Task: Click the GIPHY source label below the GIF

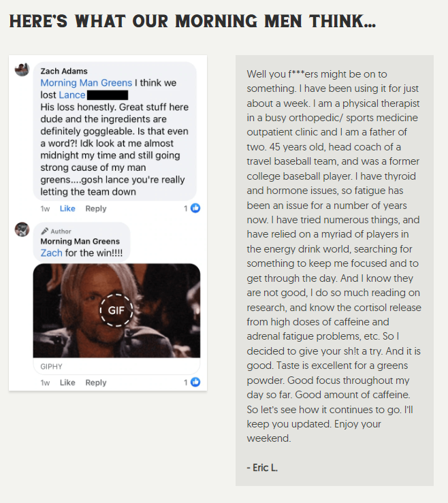Action: 51,366
